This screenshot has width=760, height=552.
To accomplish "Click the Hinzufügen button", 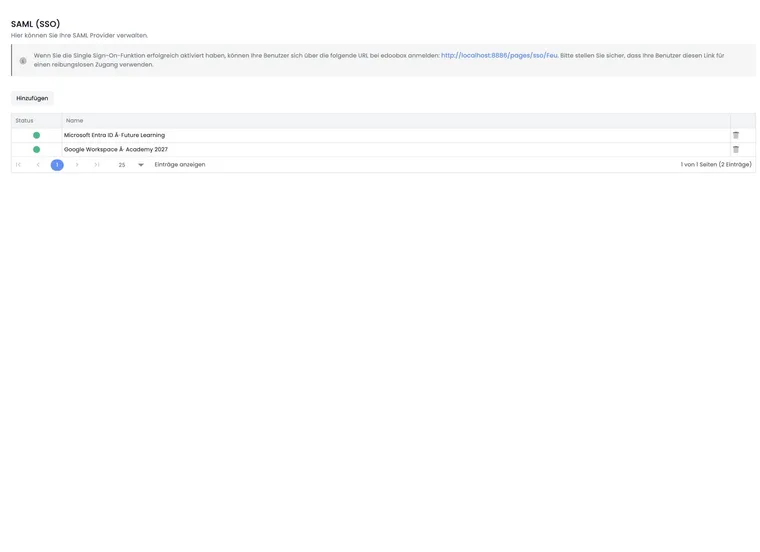I will click(32, 98).
